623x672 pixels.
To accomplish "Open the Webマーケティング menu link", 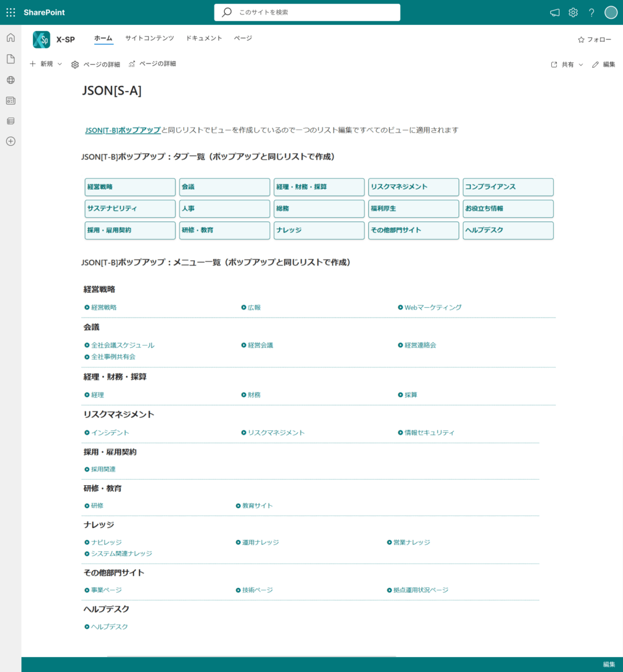I will tap(433, 307).
